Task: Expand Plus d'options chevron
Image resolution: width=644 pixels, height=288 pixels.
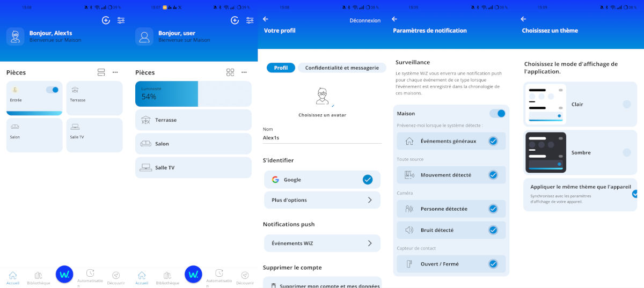Action: point(369,200)
